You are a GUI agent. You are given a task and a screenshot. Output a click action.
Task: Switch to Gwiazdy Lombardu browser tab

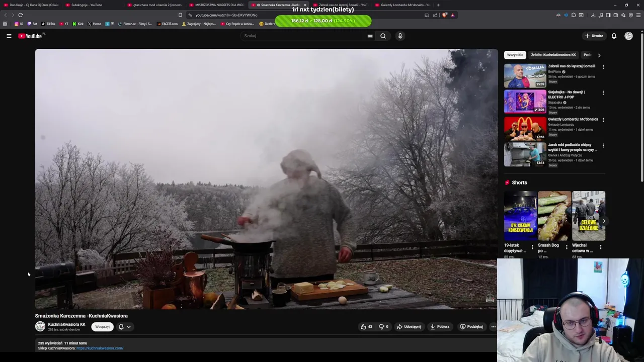point(403,5)
